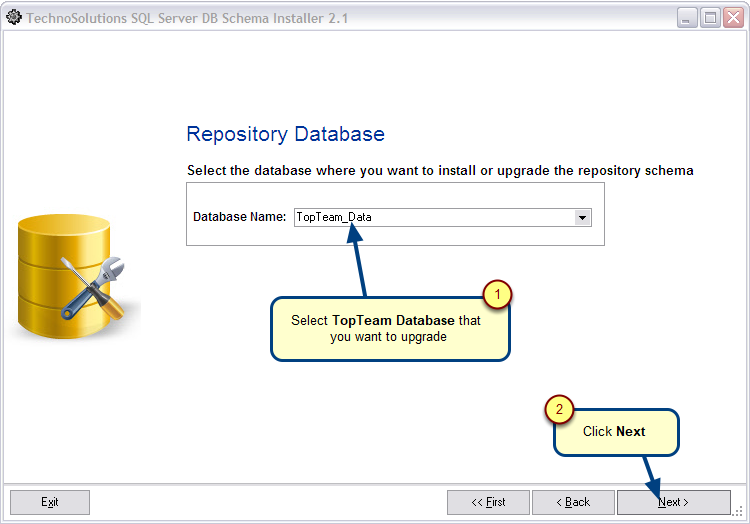Minimize the installer window

click(x=686, y=18)
